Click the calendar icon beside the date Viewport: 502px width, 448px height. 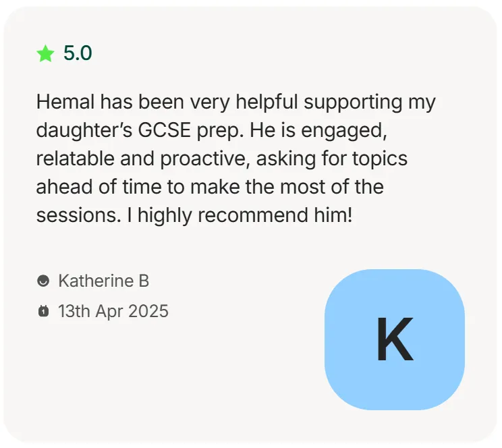point(43,311)
